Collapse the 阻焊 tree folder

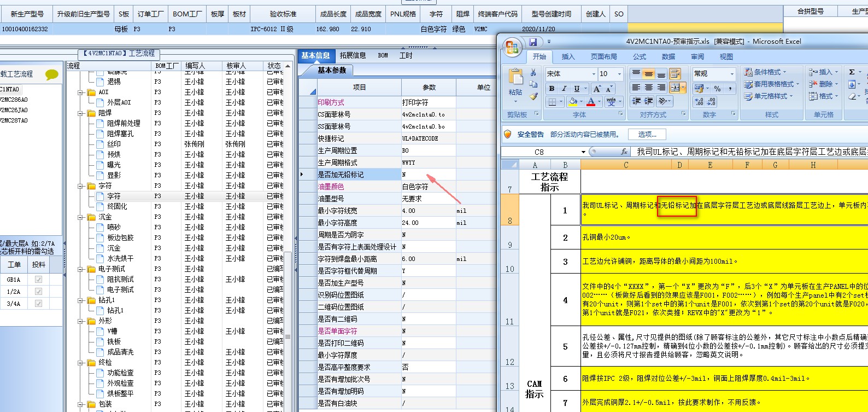tap(80, 113)
